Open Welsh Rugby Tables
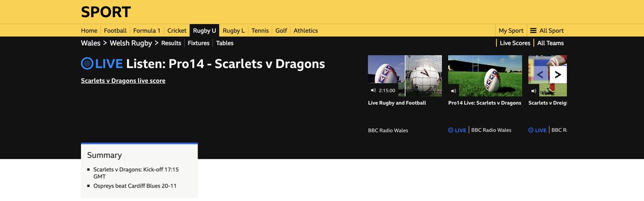The width and height of the screenshot is (644, 201). (x=225, y=43)
